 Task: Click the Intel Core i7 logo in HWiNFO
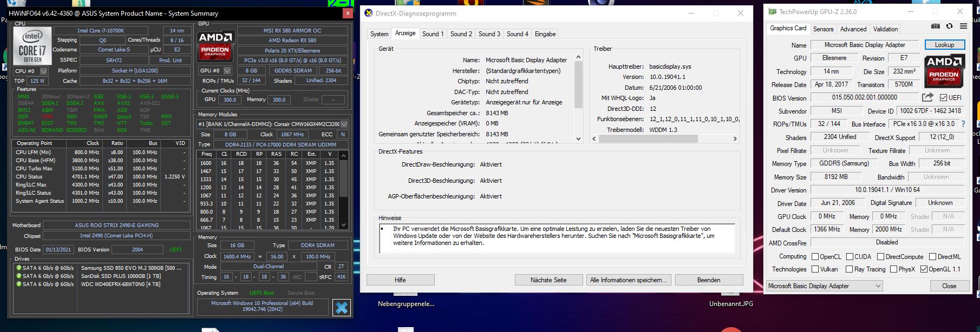tap(32, 46)
